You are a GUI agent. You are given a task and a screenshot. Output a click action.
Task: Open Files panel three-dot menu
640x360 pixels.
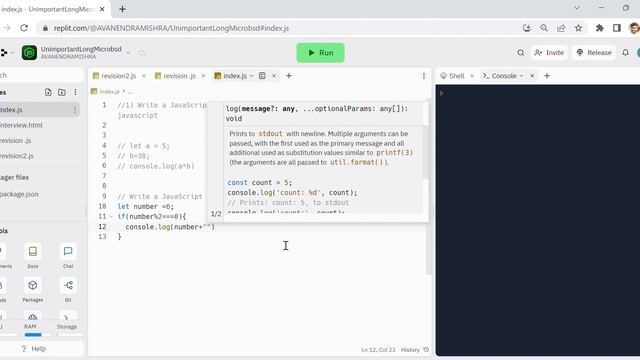point(76,92)
